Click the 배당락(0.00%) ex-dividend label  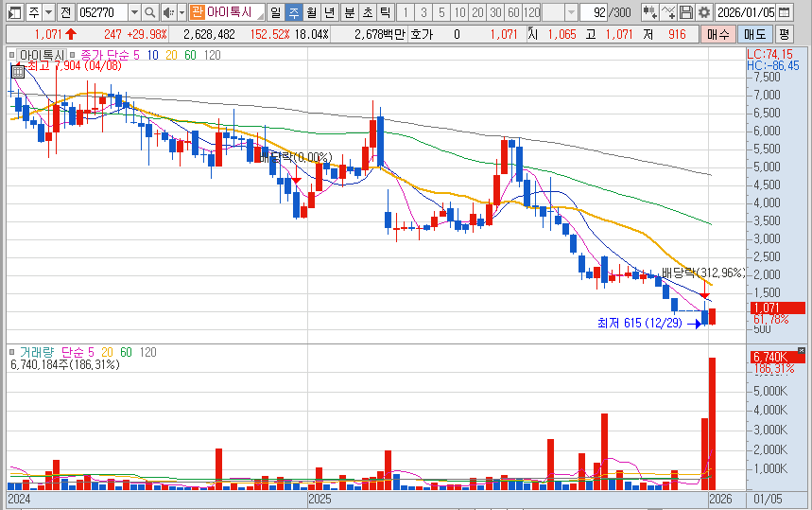pos(296,157)
